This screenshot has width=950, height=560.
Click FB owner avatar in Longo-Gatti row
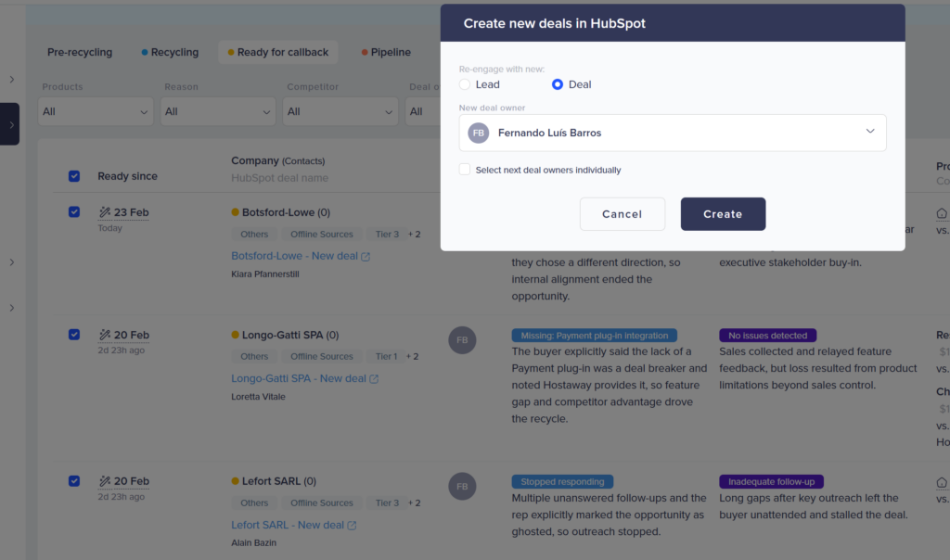point(462,340)
